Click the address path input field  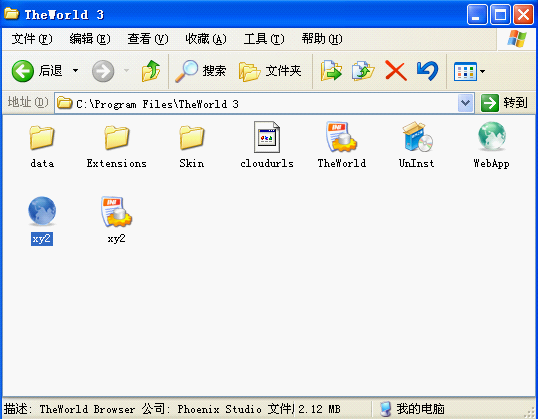[256, 103]
